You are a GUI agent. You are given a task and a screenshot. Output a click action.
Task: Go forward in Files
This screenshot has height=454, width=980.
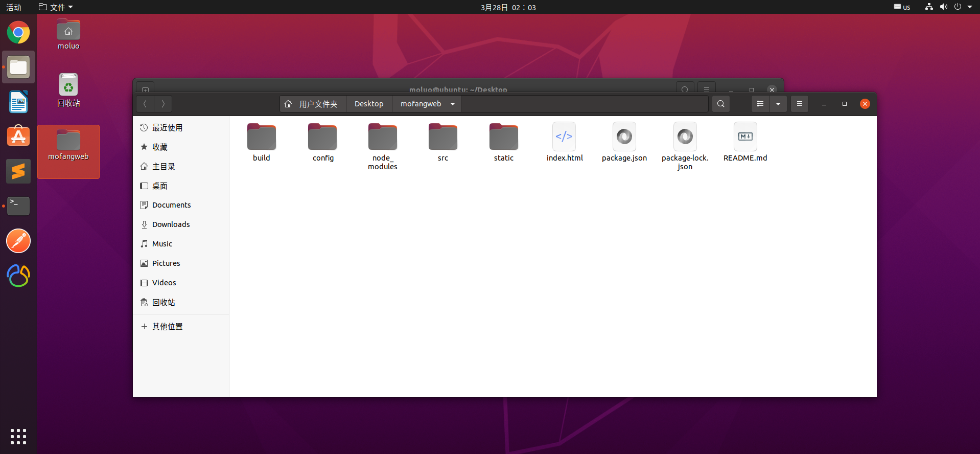[x=163, y=104]
